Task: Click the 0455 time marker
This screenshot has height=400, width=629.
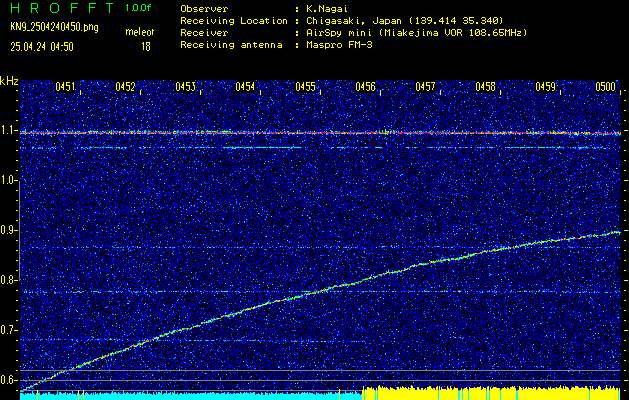Action: [305, 87]
